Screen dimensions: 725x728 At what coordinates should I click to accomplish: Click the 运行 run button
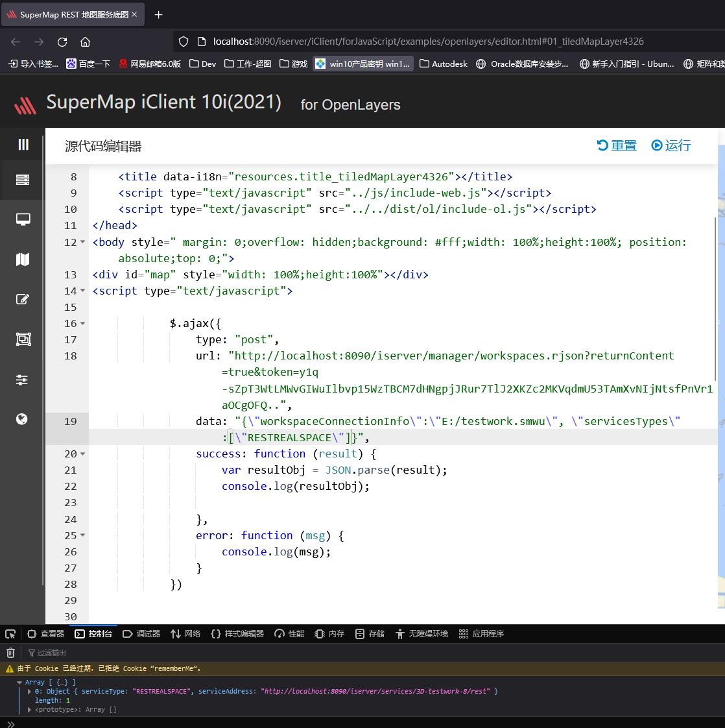(x=671, y=145)
